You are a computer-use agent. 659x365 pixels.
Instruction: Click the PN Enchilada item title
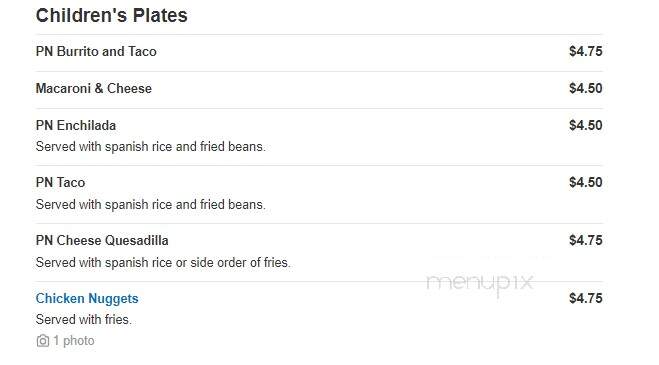(76, 125)
